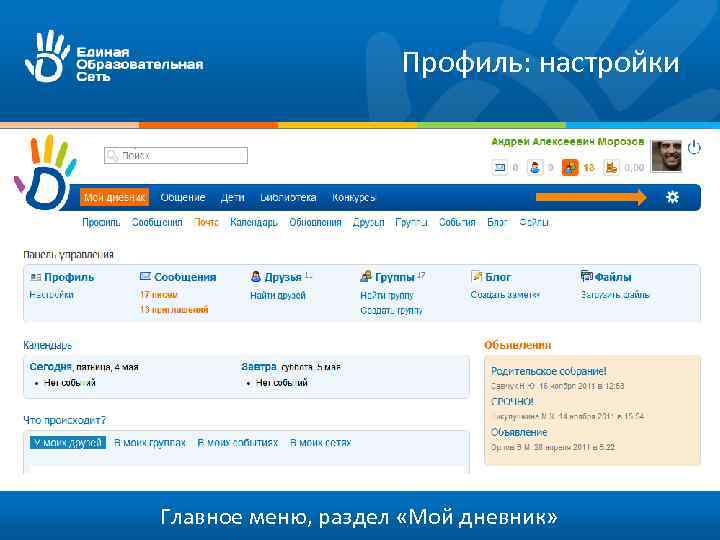Open the orange group invitations icon
This screenshot has height=540, width=720.
tap(570, 168)
